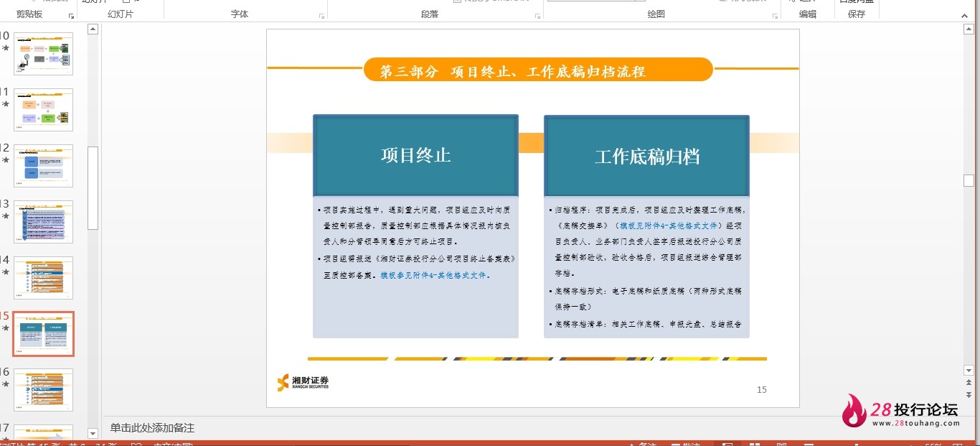Play animation star beside slide 10 thumbnail
The image size is (980, 446).
coord(6,48)
